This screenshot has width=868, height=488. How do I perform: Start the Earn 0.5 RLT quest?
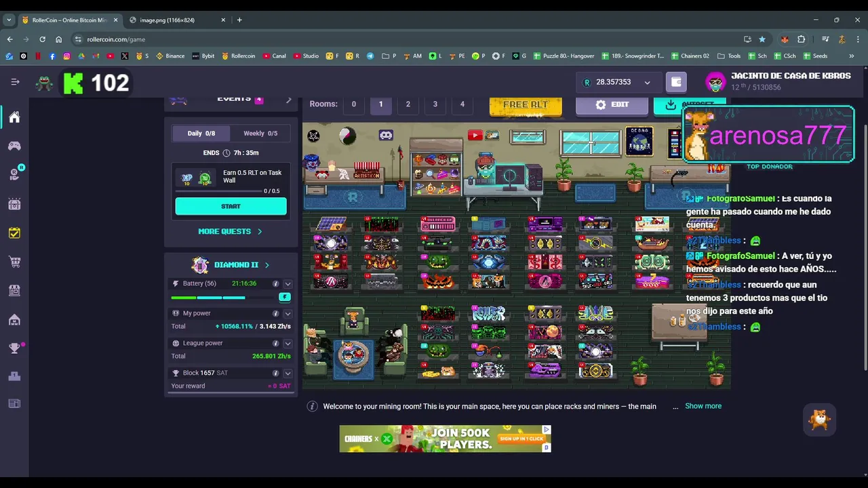coord(231,206)
